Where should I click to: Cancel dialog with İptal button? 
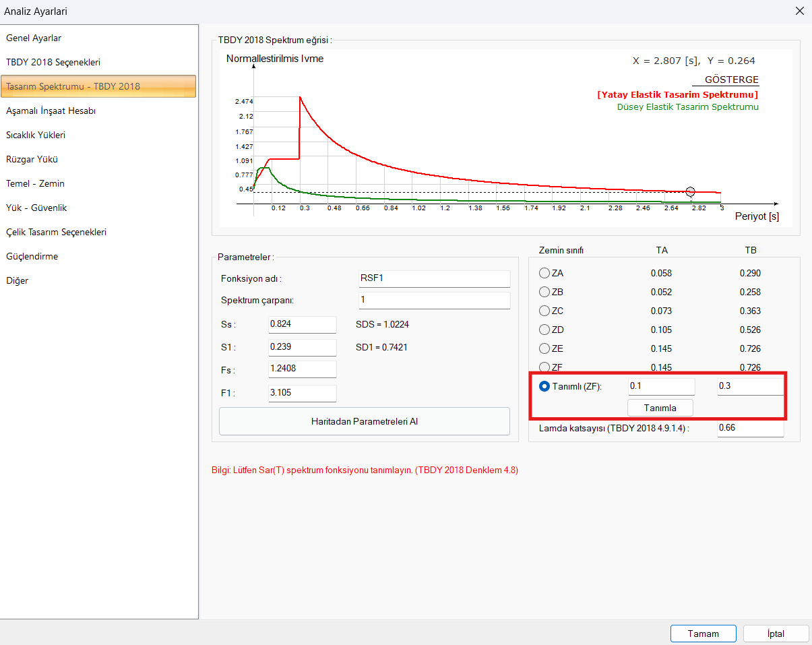(x=776, y=634)
